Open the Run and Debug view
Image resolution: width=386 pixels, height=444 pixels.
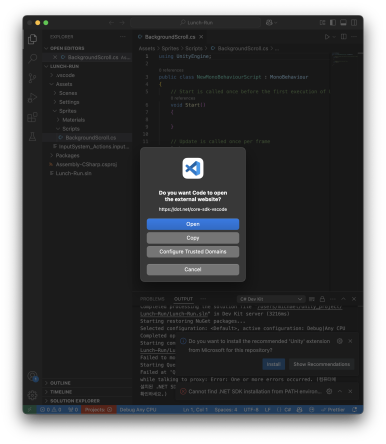[x=32, y=98]
